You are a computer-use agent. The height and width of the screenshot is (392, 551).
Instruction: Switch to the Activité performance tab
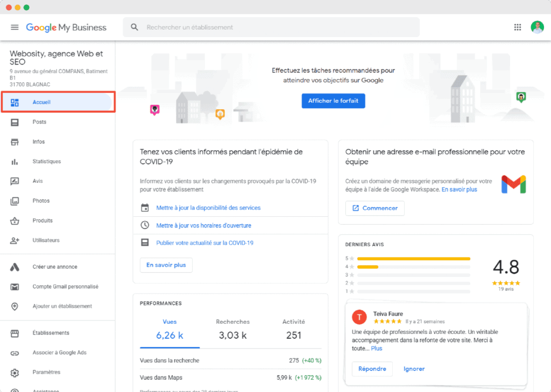pyautogui.click(x=293, y=329)
